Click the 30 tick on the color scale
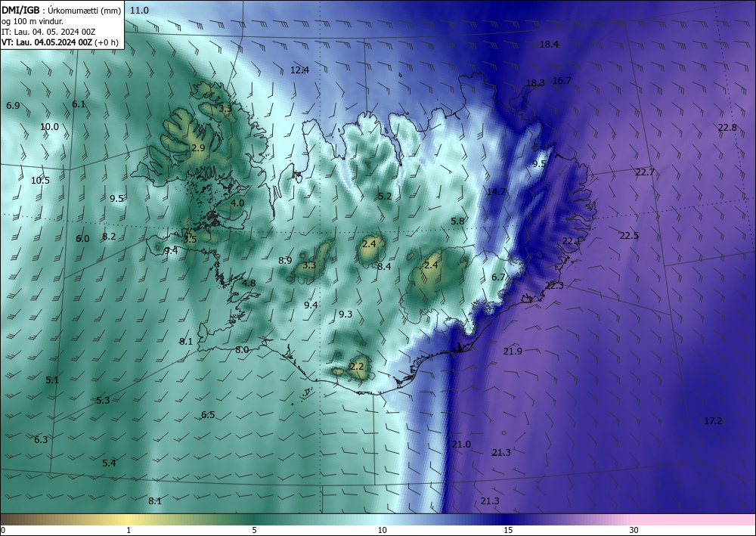 (x=634, y=530)
